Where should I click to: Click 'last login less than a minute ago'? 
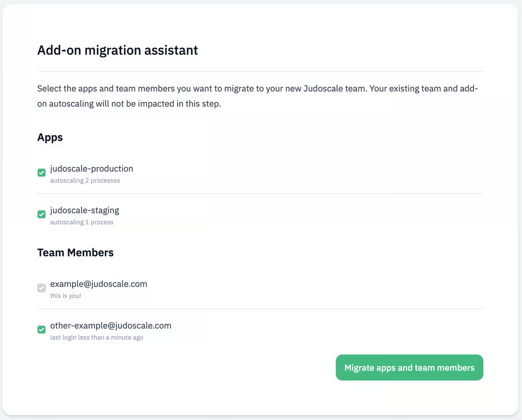pos(96,337)
